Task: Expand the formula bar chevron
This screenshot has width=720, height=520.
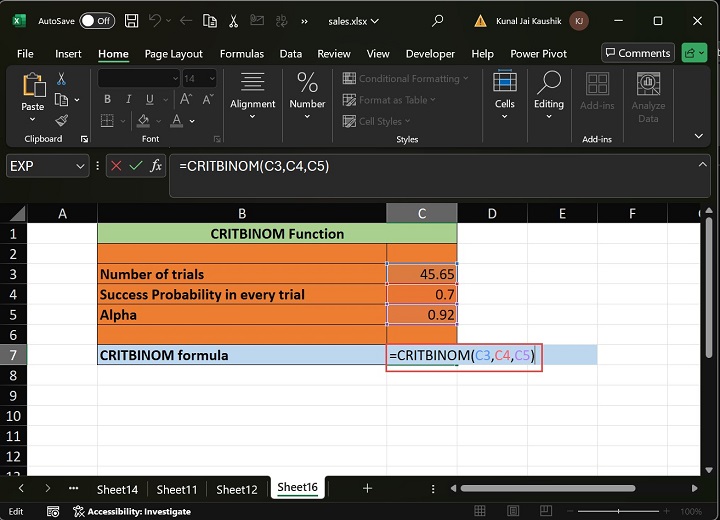Action: (x=703, y=165)
